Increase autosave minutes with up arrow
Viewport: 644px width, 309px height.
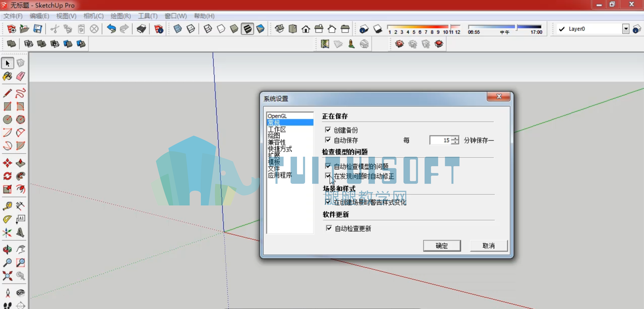pyautogui.click(x=455, y=138)
